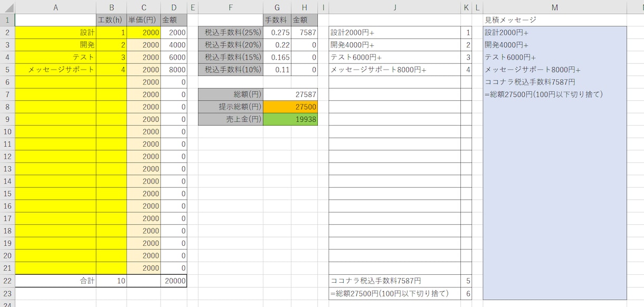Select the テスト cell in column A
The image size is (644, 307).
(55, 57)
